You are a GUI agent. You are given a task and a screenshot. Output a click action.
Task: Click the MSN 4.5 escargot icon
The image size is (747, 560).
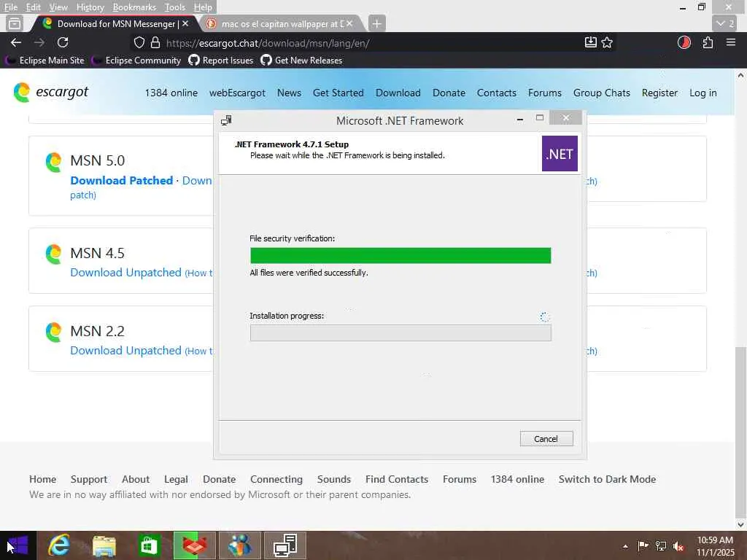53,254
